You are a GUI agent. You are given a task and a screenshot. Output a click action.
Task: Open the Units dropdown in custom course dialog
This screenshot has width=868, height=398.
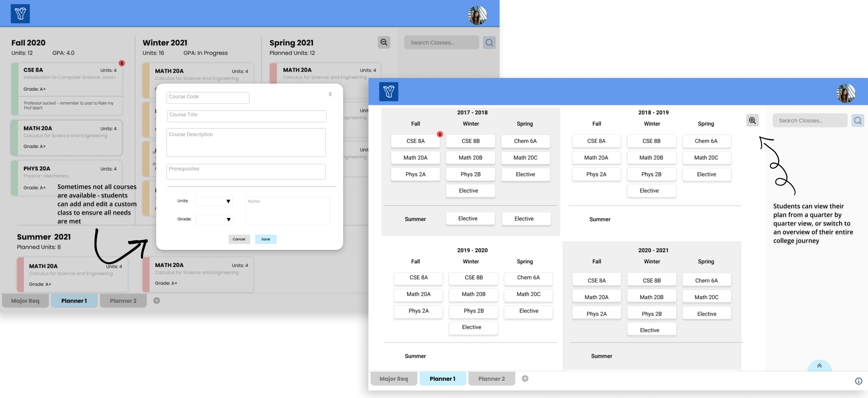(214, 201)
